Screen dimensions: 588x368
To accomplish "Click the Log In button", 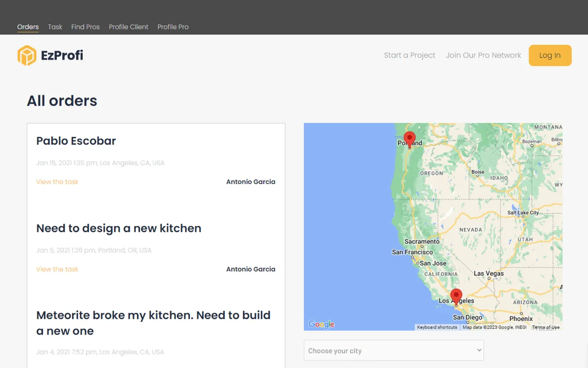I will coord(550,55).
